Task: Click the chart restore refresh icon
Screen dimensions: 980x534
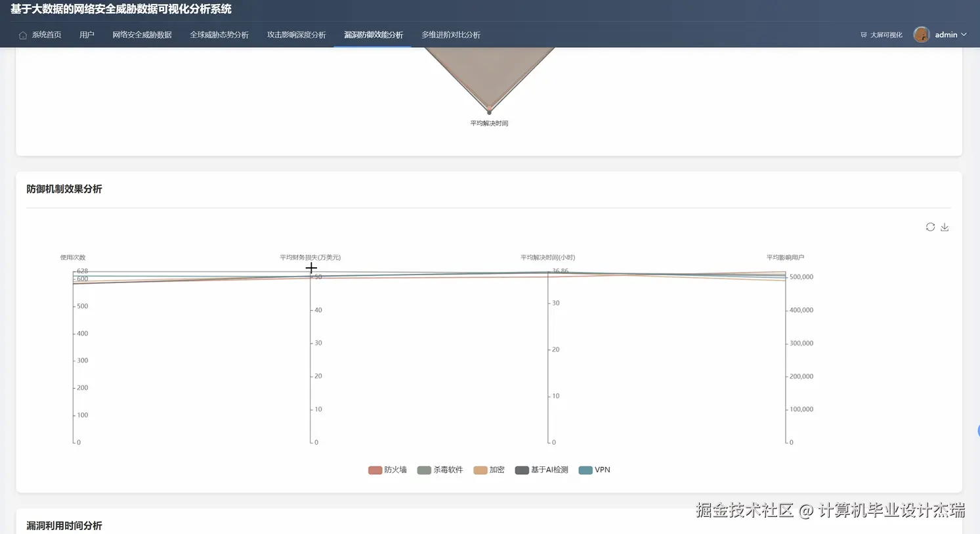Action: tap(930, 227)
